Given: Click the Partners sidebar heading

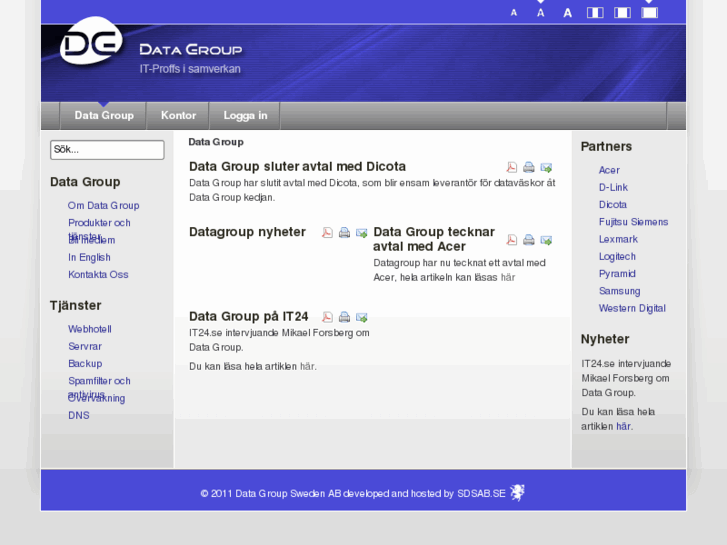Looking at the screenshot, I should click(606, 147).
